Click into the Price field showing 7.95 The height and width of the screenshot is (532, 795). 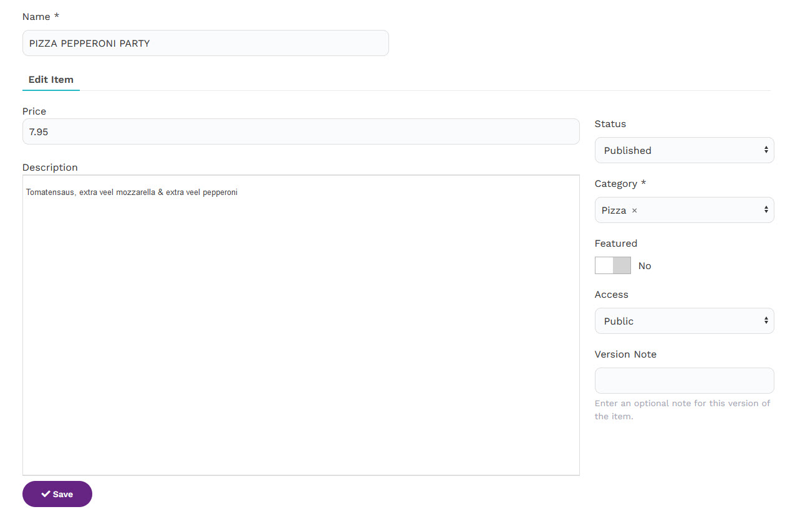[x=301, y=132]
